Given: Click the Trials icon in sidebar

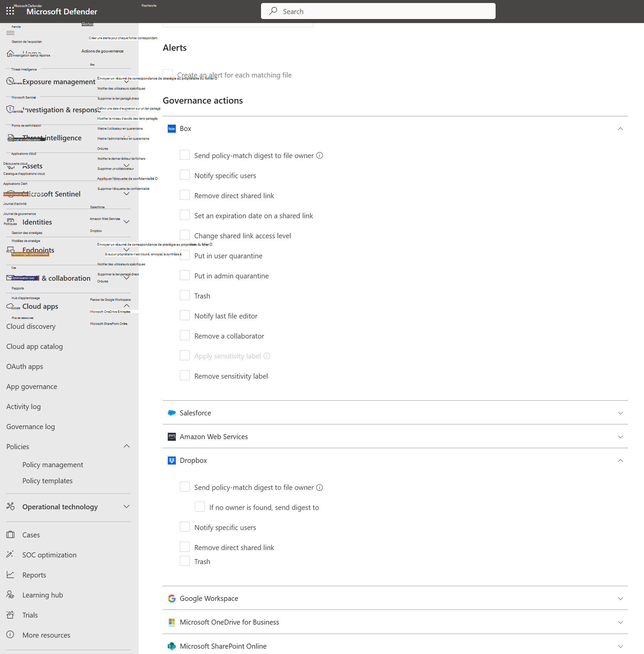Looking at the screenshot, I should (x=10, y=615).
